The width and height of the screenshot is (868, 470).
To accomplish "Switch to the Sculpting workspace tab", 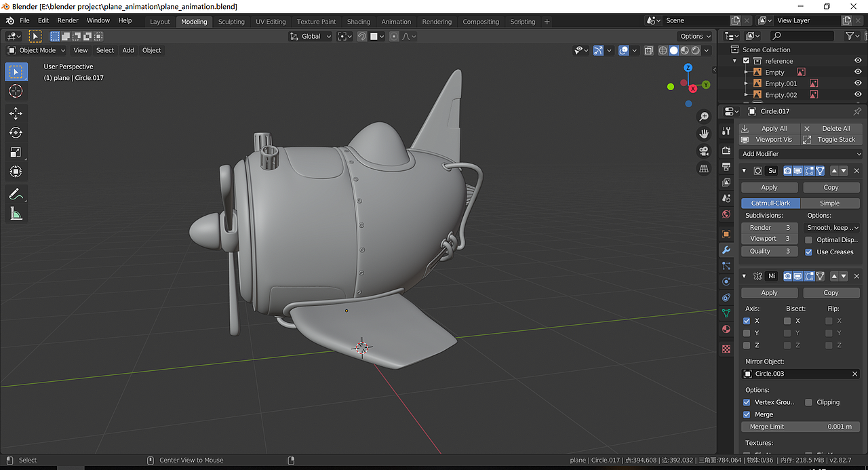I will [x=231, y=22].
